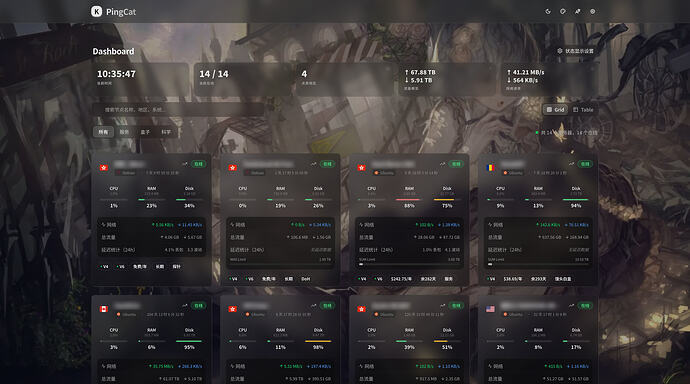Click the US flag icon
The height and width of the screenshot is (384, 690).
coord(490,309)
